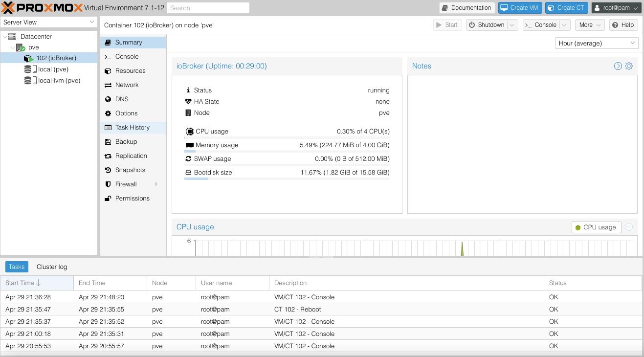Click the DNS globe icon
644x357 pixels.
point(108,99)
